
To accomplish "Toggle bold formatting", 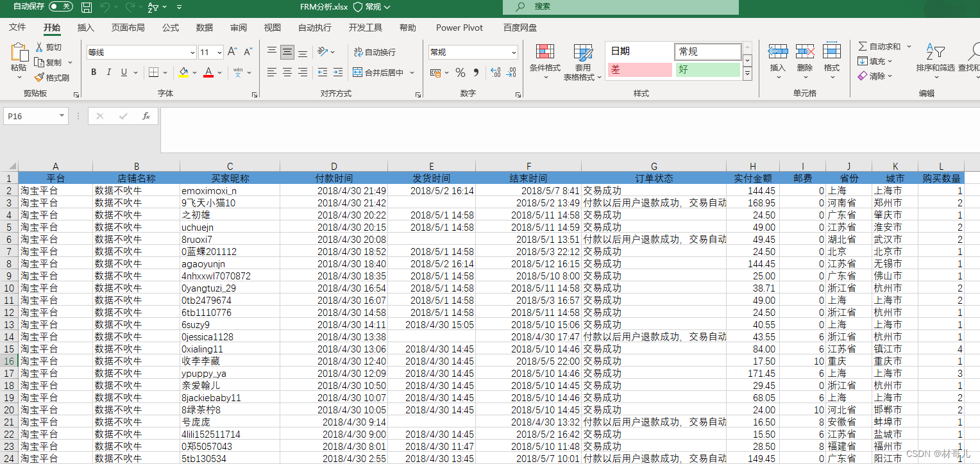I will (93, 72).
